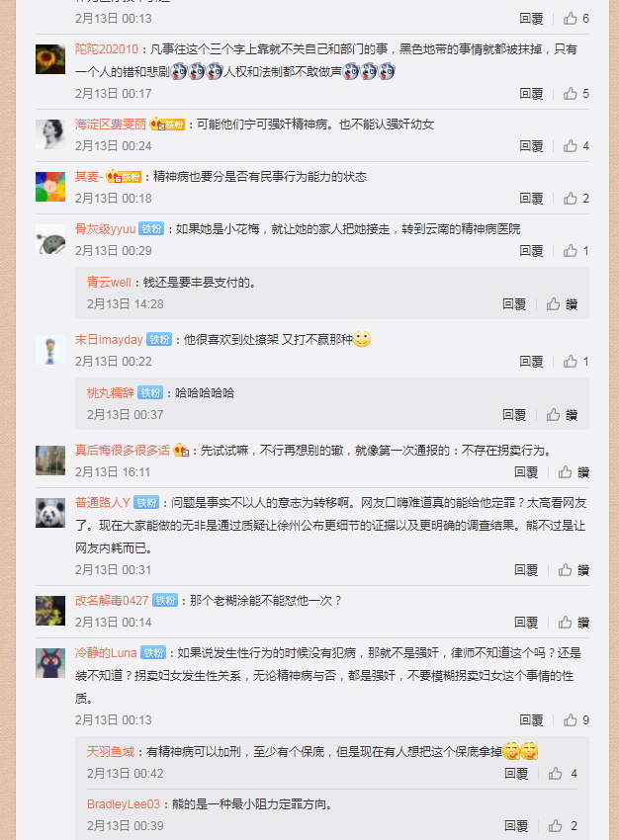619x840 pixels.
Task: Open 普通路人Y's panda avatar
Action: (x=50, y=513)
